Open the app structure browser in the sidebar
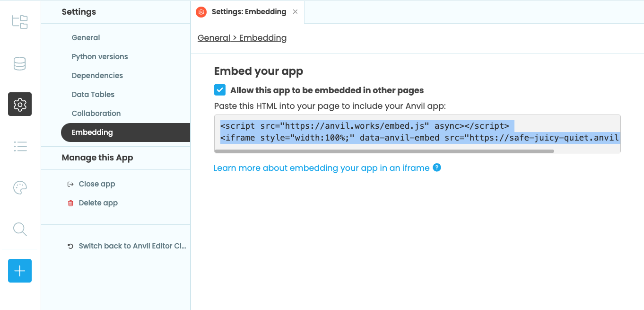The width and height of the screenshot is (644, 310). pos(19,22)
